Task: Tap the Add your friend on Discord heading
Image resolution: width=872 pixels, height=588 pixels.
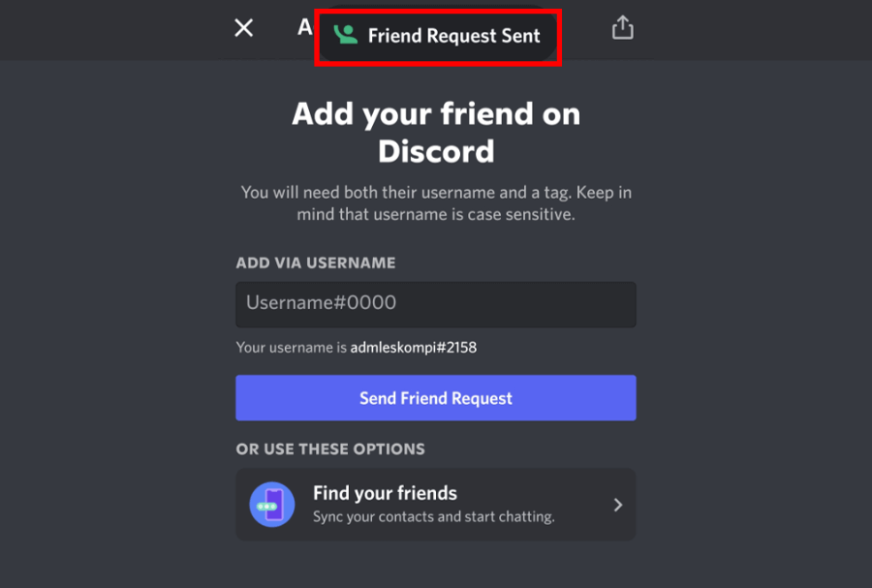Action: [x=436, y=133]
